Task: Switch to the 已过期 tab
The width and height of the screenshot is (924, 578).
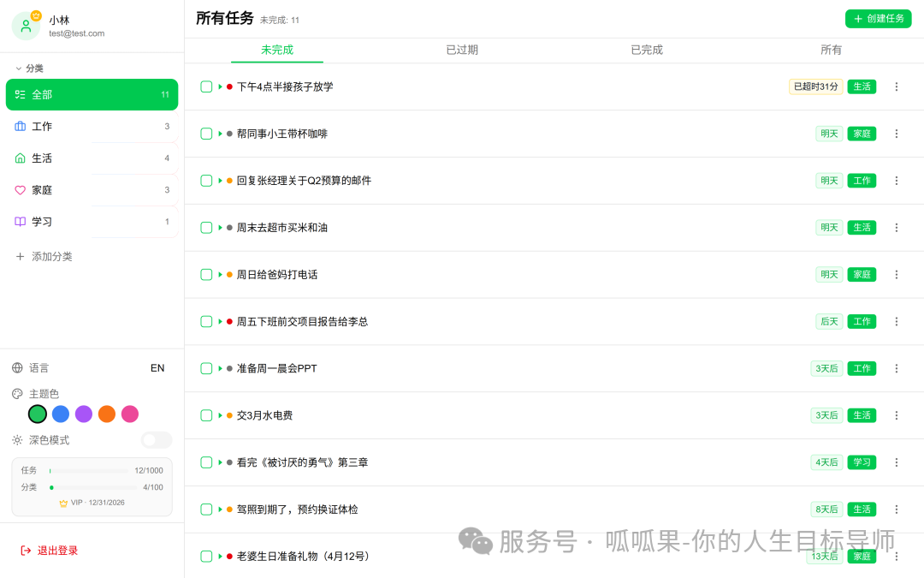Action: click(x=462, y=50)
